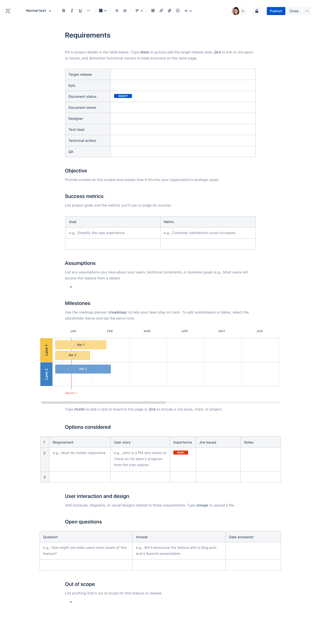Viewport: 321px width, 644px height.
Task: Click Marker 1 on the roadmap
Action: (x=71, y=393)
